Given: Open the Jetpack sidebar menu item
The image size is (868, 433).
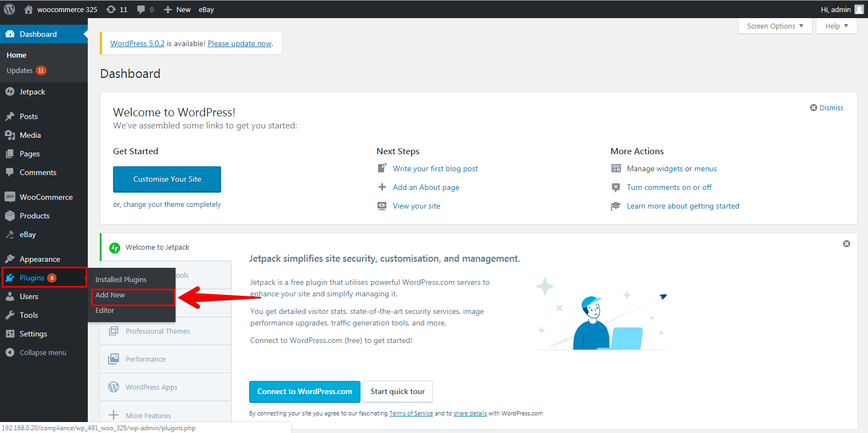Looking at the screenshot, I should (32, 92).
